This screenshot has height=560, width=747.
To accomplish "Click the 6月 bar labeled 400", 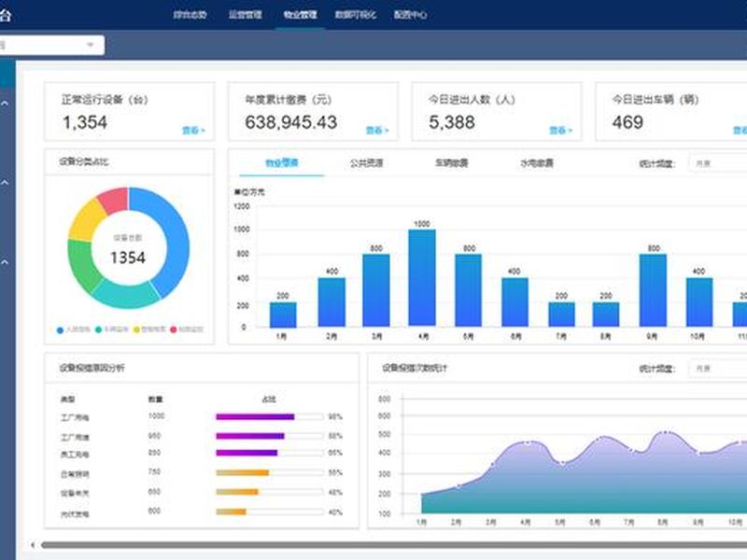I will (514, 302).
